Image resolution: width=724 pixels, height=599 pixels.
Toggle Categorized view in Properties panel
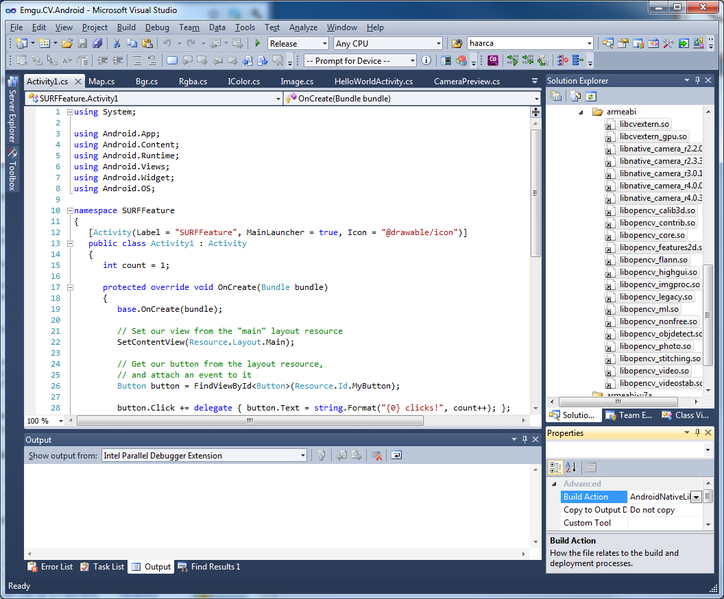click(x=555, y=467)
